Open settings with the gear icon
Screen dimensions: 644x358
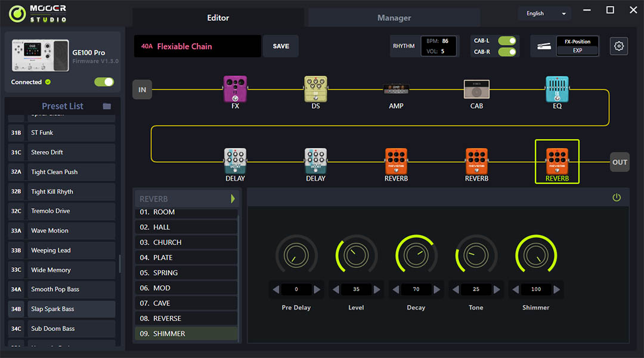(618, 46)
